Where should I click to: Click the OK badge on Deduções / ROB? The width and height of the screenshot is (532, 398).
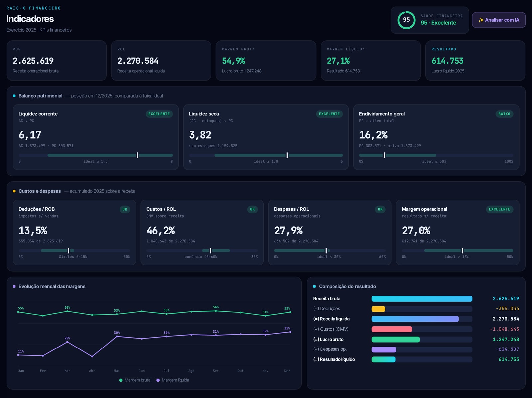tap(125, 209)
